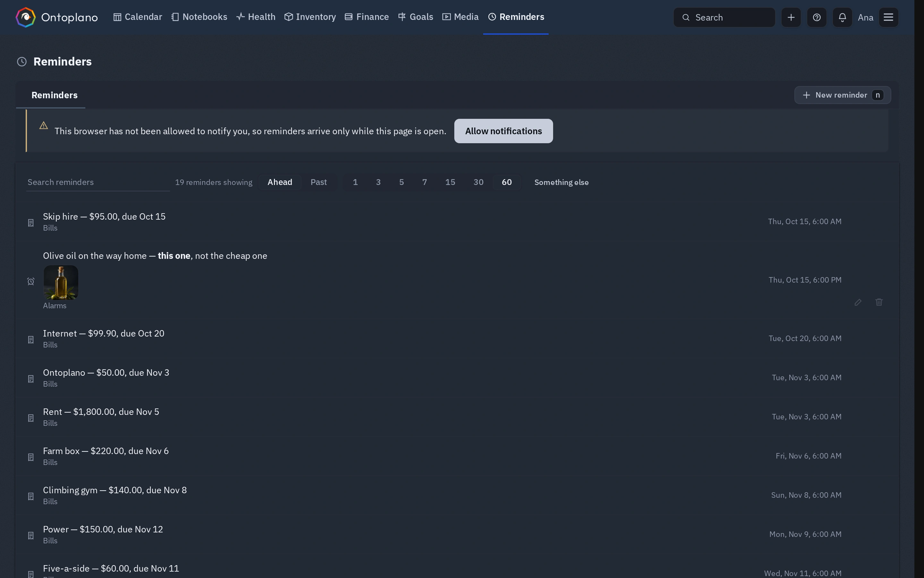Set range to 3 days

click(378, 182)
